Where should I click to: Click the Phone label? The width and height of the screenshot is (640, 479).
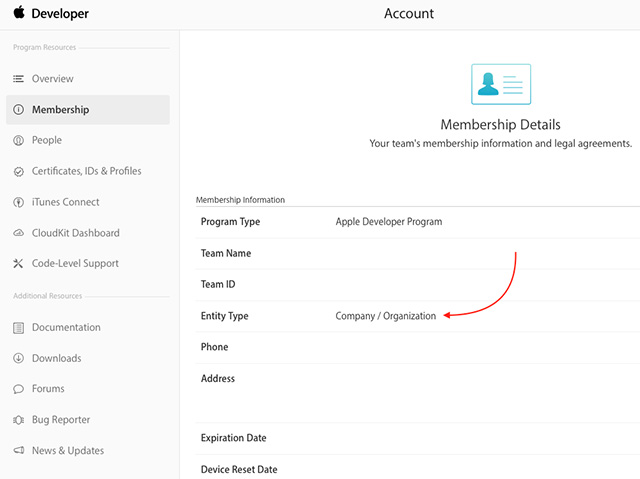pos(214,347)
